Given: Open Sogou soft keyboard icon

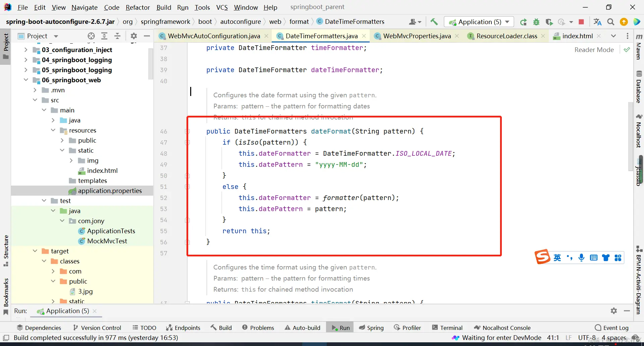Looking at the screenshot, I should tap(594, 257).
